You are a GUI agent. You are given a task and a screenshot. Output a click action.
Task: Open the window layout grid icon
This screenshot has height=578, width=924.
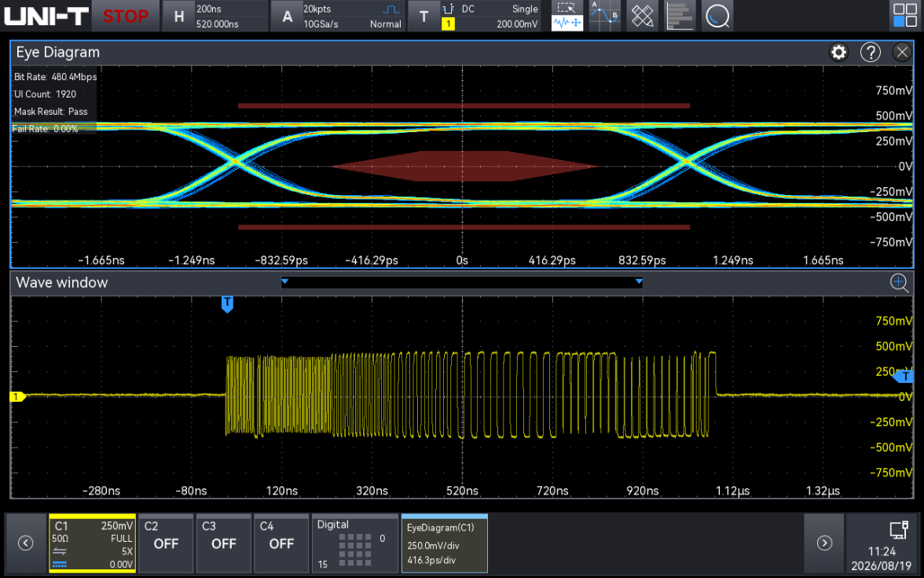pos(904,16)
